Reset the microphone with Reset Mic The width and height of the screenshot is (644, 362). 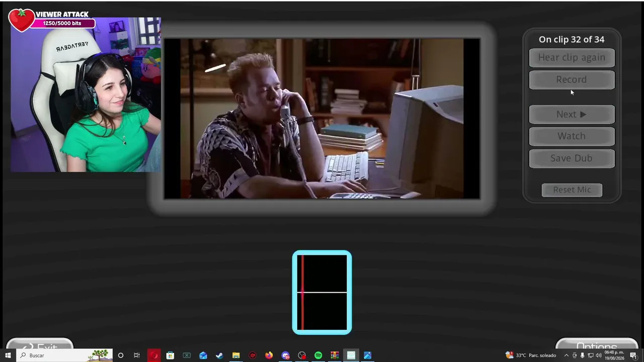point(572,190)
